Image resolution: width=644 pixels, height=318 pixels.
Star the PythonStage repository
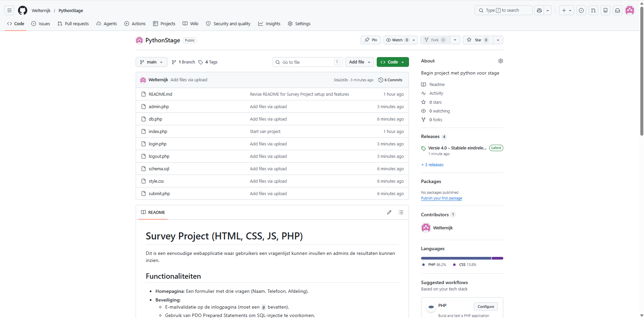click(478, 40)
